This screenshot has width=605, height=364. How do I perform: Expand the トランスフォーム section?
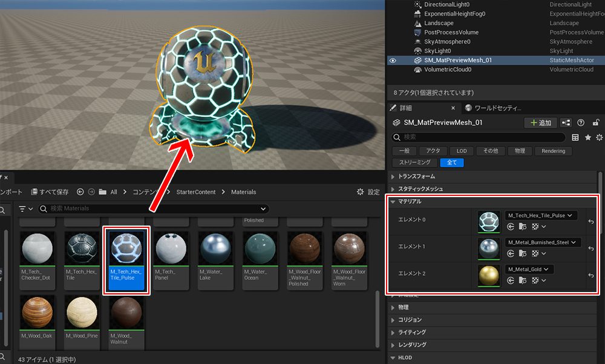(393, 177)
